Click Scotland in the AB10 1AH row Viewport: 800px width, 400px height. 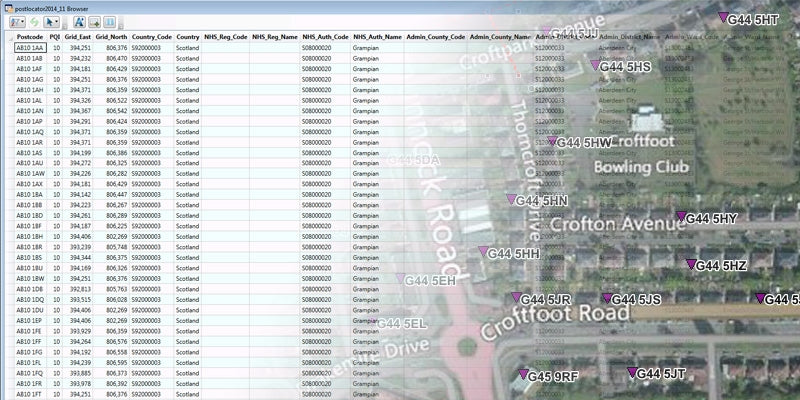tap(187, 90)
